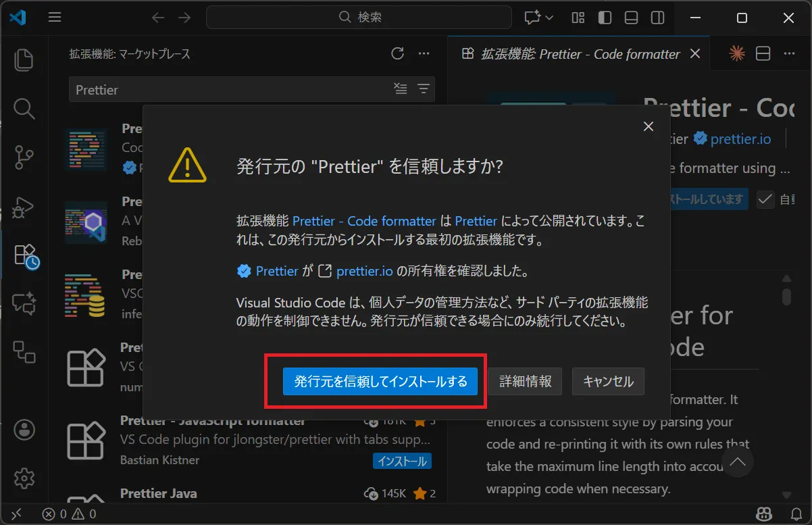Toggle the primary sidebar visibility
This screenshot has height=525, width=812.
605,18
